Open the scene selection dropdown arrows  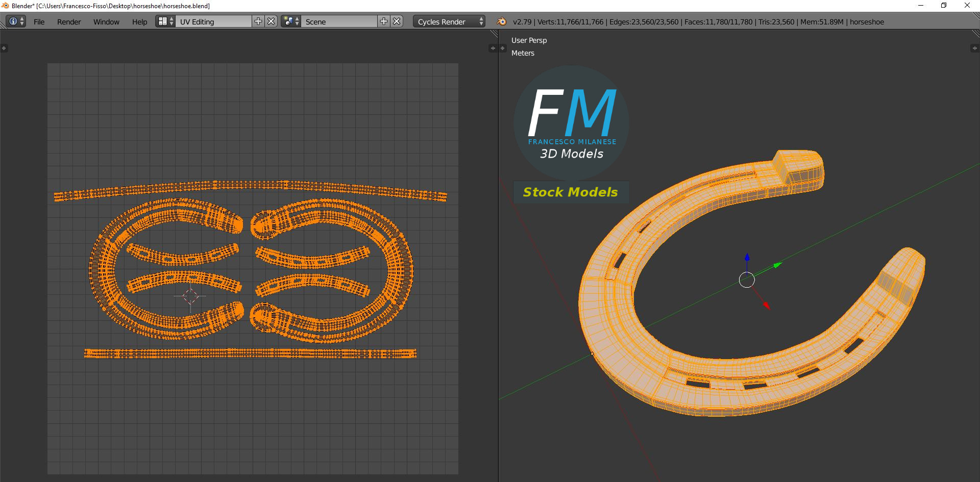[298, 21]
